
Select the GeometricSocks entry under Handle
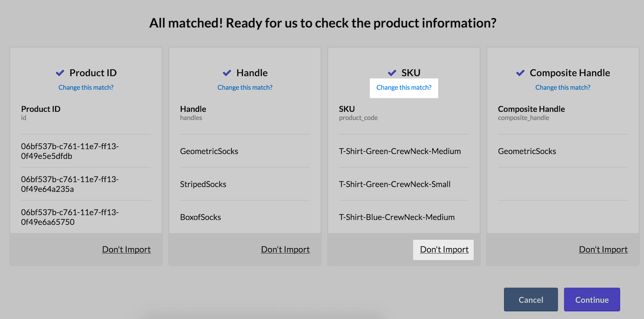click(x=209, y=151)
